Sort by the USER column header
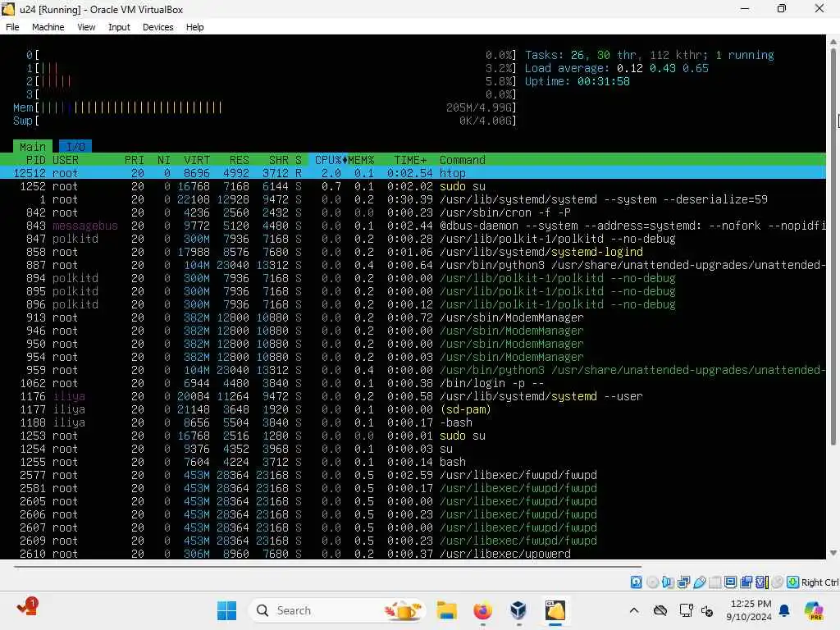This screenshot has height=630, width=840. [66, 160]
